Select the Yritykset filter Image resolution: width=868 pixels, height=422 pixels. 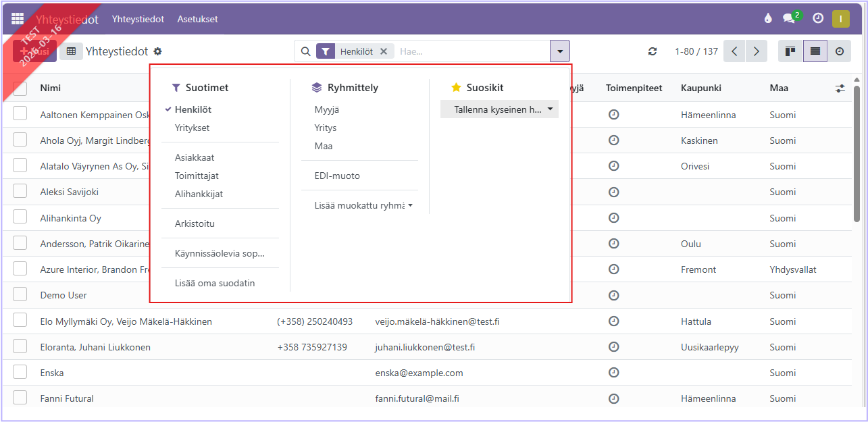point(192,128)
